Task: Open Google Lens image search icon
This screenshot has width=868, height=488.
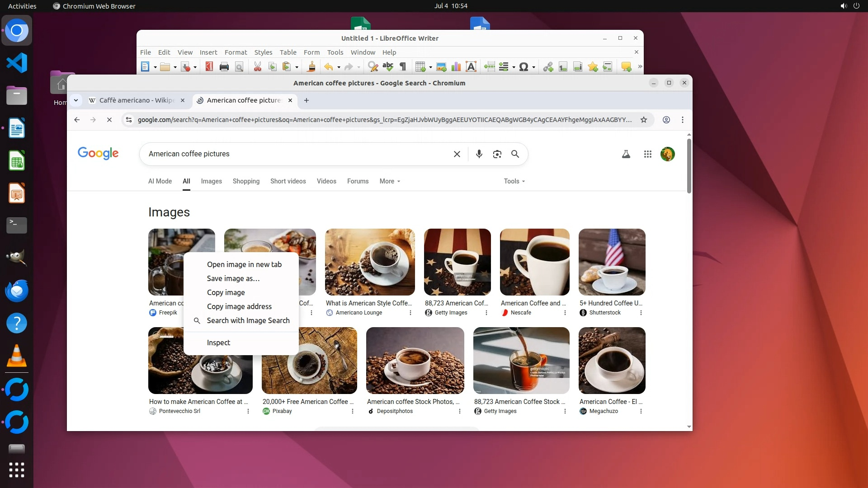Action: pos(497,154)
